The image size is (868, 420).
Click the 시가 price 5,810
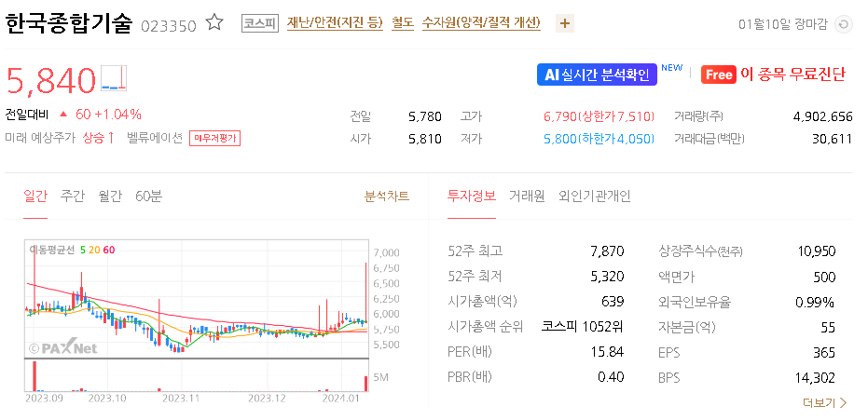pos(424,139)
